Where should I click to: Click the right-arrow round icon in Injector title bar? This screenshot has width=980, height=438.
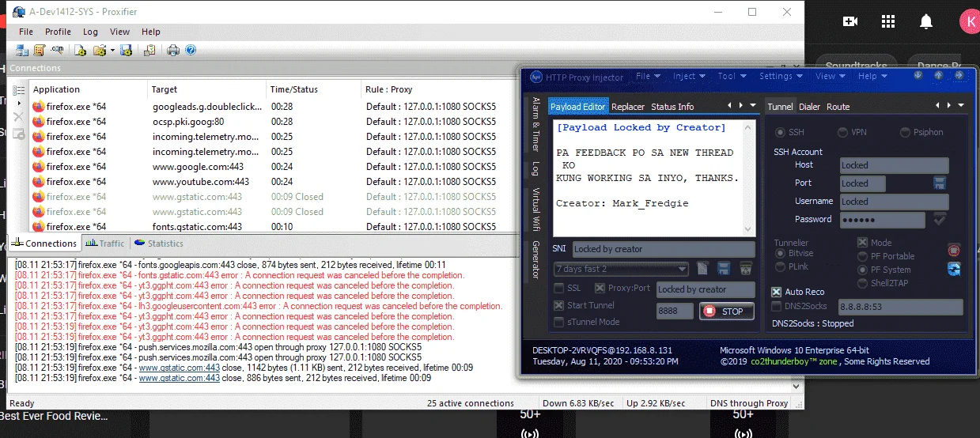pyautogui.click(x=959, y=75)
